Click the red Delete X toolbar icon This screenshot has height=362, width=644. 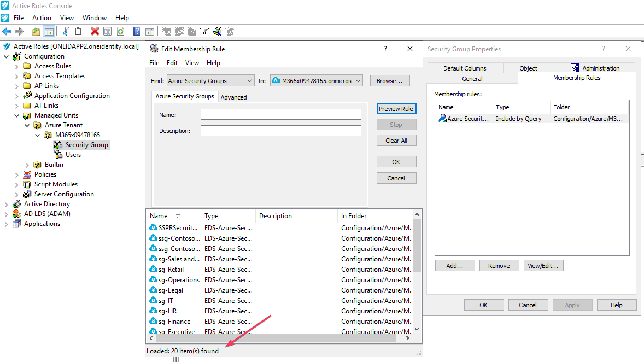[x=95, y=31]
